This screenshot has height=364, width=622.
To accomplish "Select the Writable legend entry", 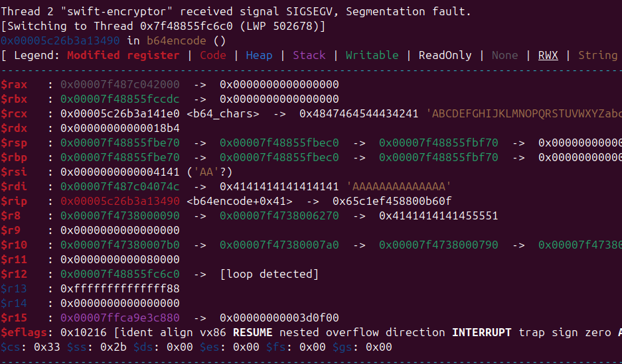I will tap(372, 55).
